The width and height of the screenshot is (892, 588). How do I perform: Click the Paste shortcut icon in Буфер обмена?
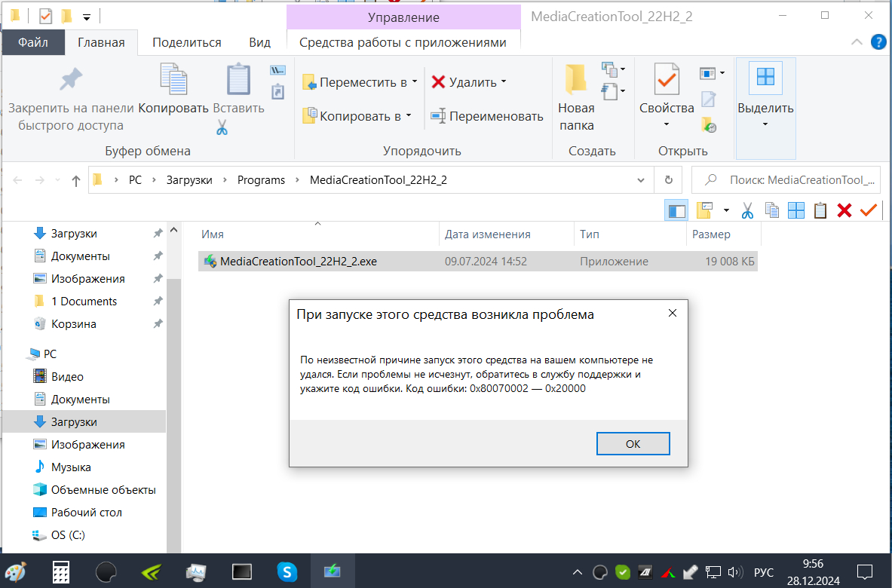277,91
